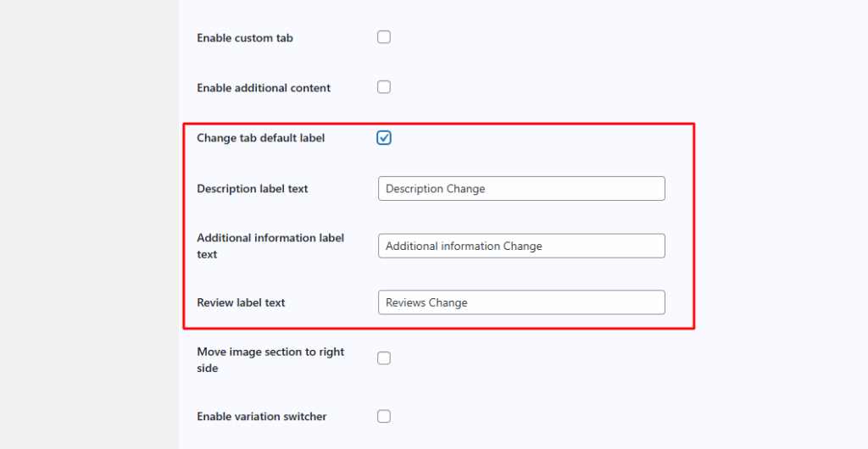
Task: Click the 'Enable custom tab' label
Action: tap(245, 38)
